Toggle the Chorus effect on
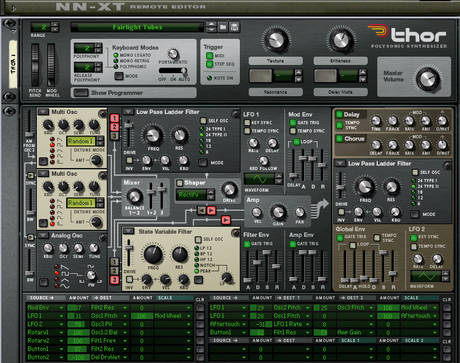 tap(339, 138)
